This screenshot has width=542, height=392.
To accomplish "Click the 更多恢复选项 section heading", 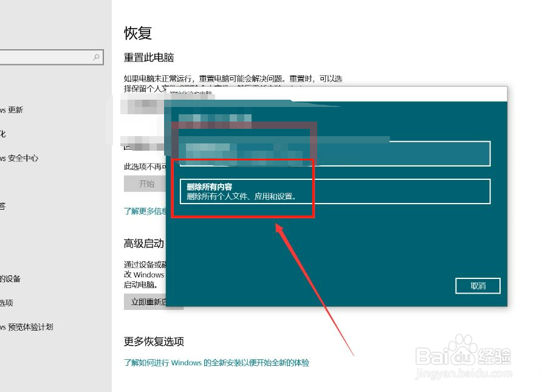I will [156, 342].
